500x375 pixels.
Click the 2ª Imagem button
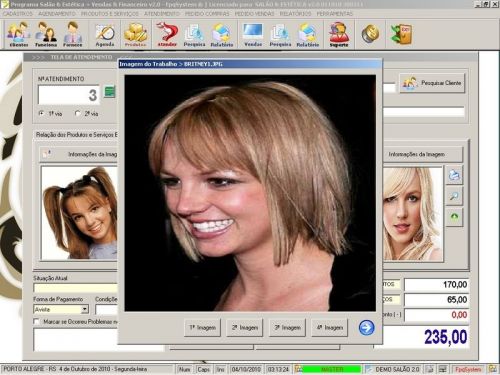(245, 328)
